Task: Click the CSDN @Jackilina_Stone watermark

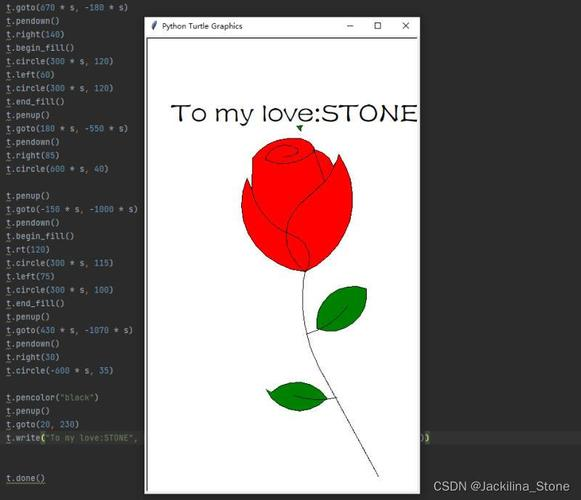Action: pyautogui.click(x=501, y=486)
